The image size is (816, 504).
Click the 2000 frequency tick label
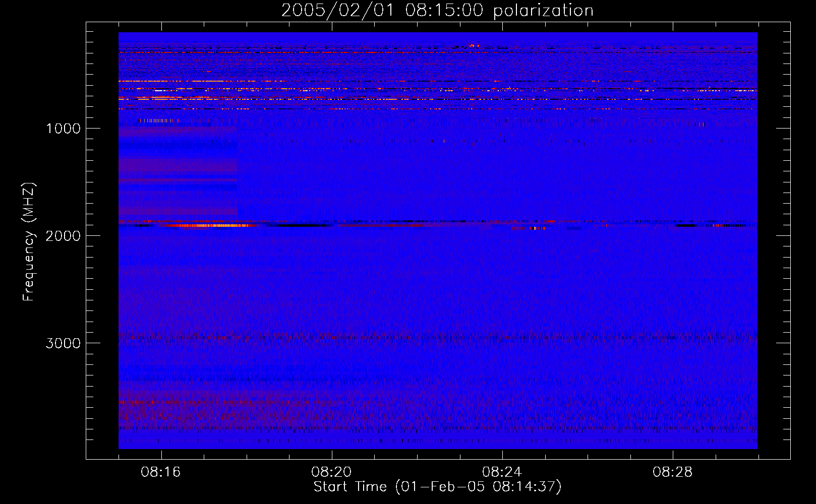point(63,236)
